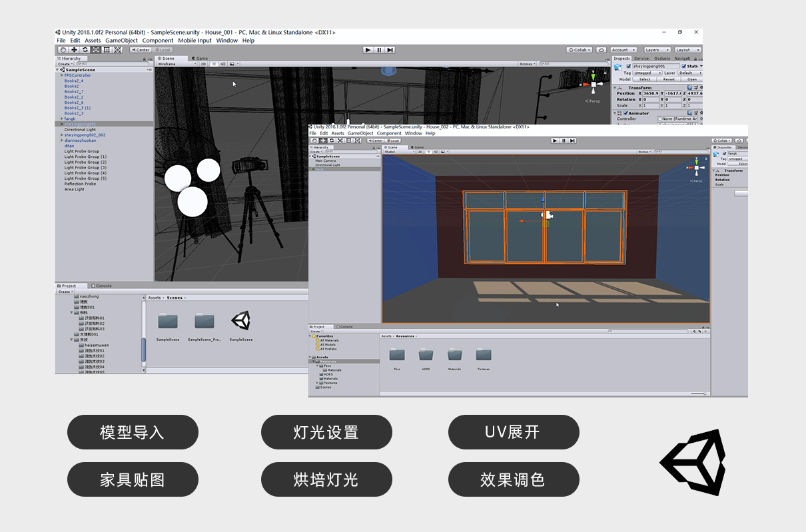Toggle Animator component enabled checkbox
806x532 pixels.
pos(625,113)
